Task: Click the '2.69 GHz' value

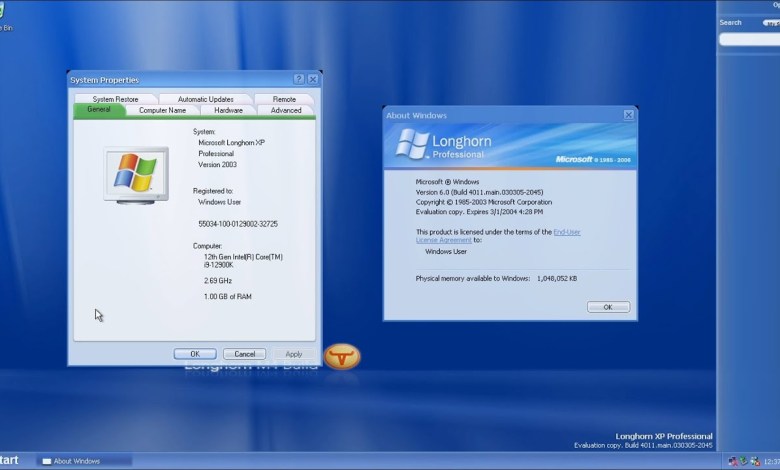Action: (218, 281)
